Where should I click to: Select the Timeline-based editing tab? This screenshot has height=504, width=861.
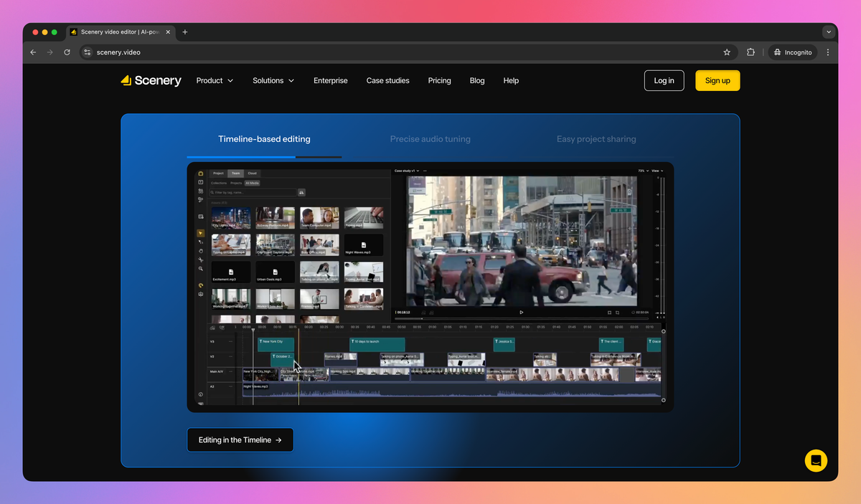[x=264, y=139]
